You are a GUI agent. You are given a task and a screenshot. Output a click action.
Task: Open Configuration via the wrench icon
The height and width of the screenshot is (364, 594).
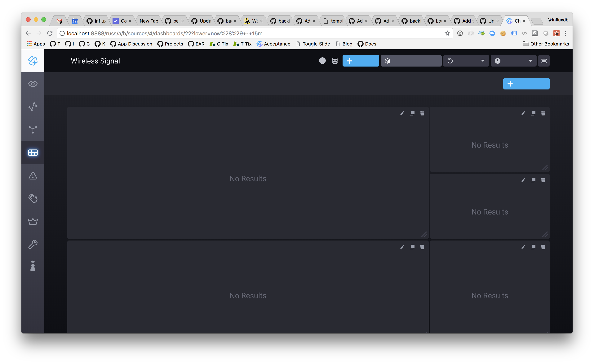[33, 244]
